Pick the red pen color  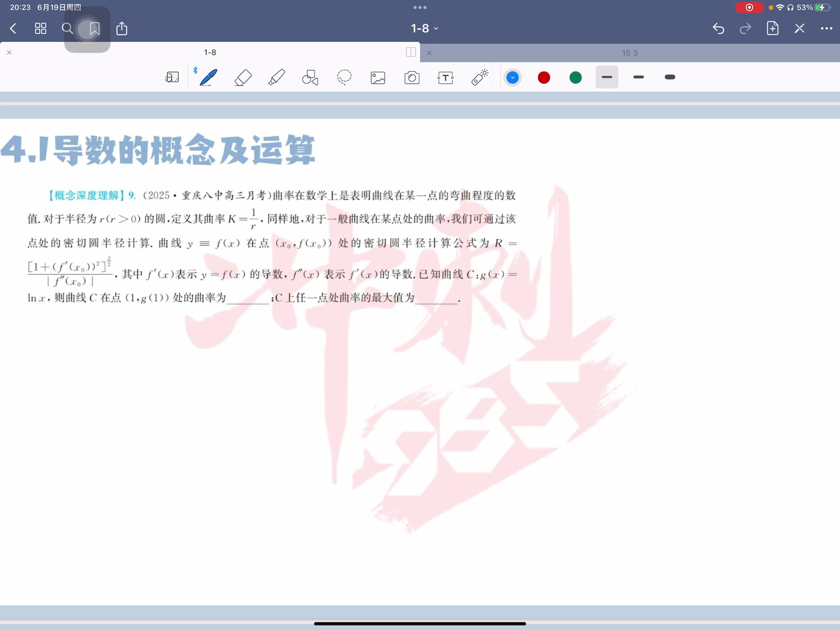(544, 77)
